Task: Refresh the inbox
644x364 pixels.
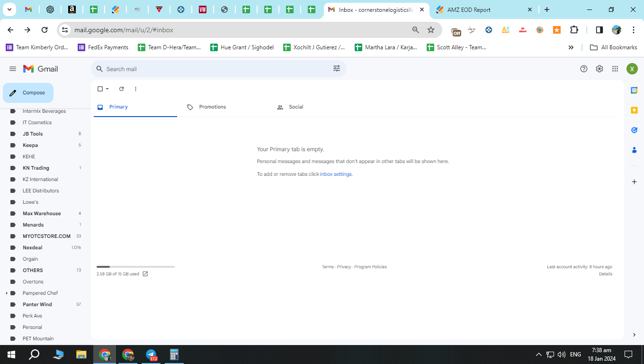Action: (121, 89)
